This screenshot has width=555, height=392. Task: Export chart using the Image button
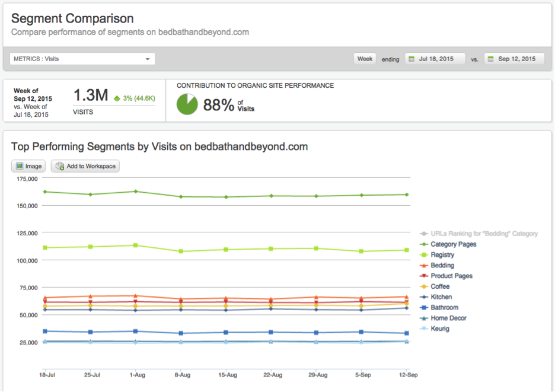[28, 166]
